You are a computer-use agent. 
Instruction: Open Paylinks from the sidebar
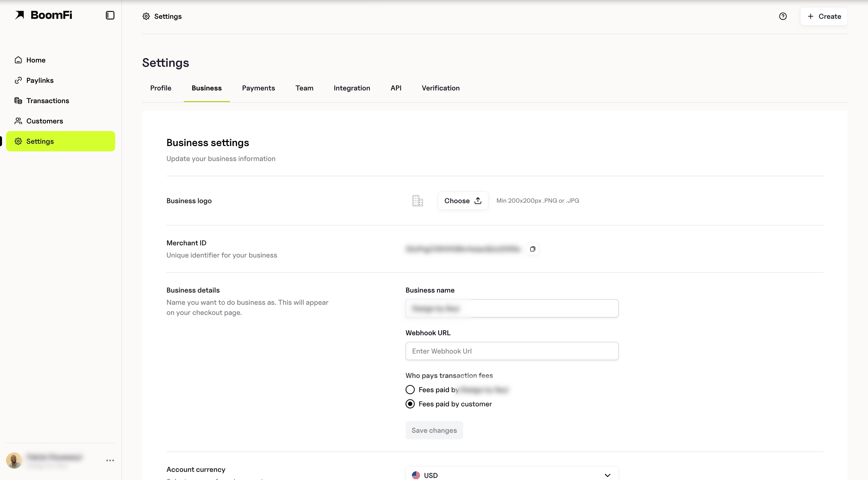pyautogui.click(x=40, y=80)
